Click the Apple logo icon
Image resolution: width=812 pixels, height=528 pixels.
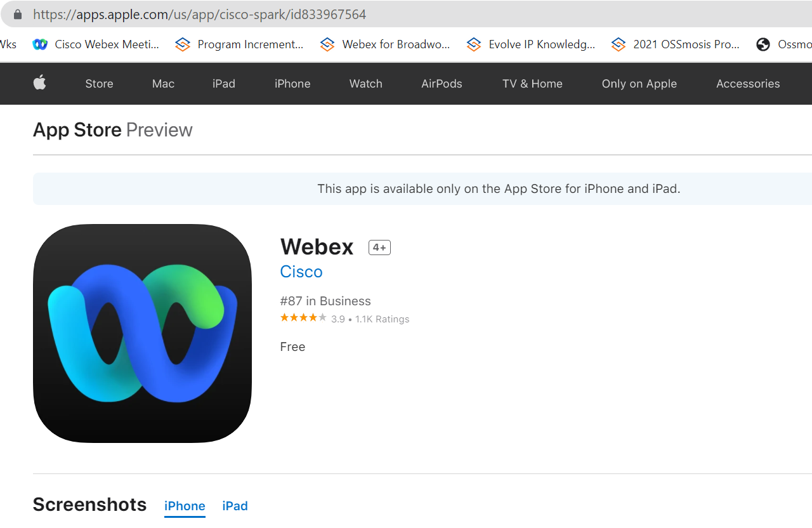pos(40,83)
